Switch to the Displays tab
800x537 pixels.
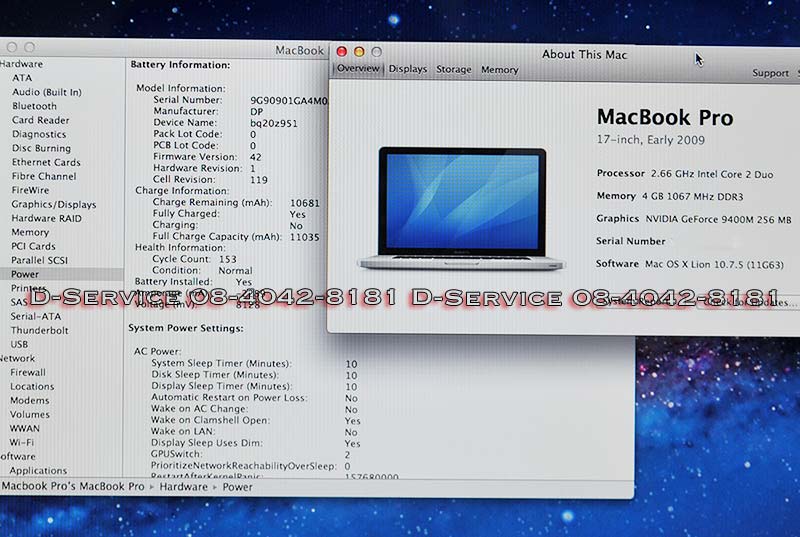click(407, 70)
